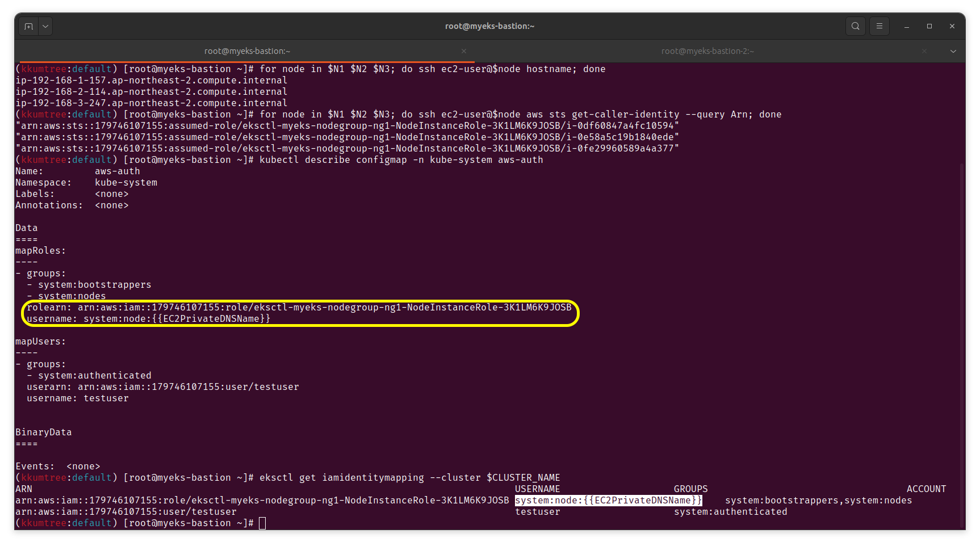The height and width of the screenshot is (546, 980).
Task: Close the root@myeks-bastion:~ tab
Action: (x=464, y=51)
